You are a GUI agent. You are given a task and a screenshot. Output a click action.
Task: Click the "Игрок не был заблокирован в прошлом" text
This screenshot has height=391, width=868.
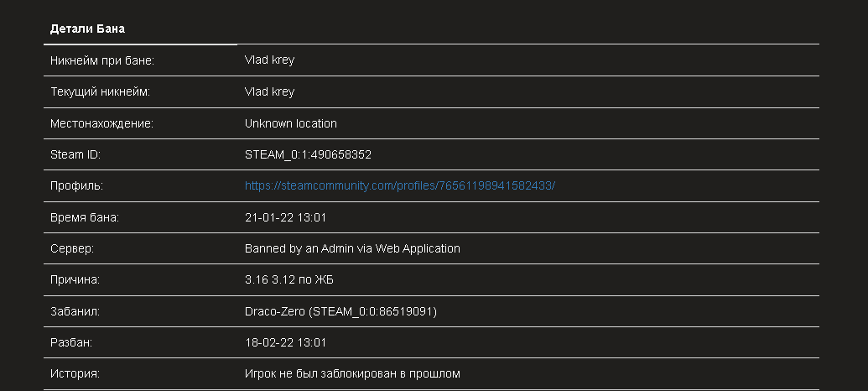(x=352, y=373)
